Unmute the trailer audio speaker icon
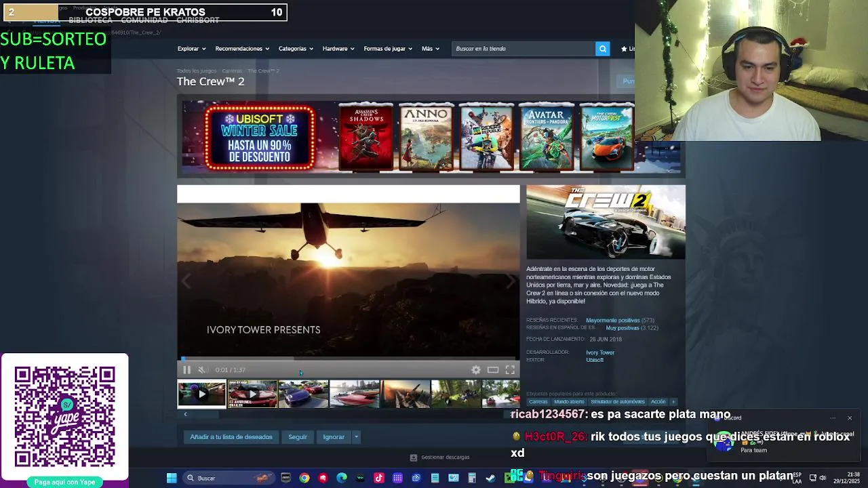Screen dimensions: 868x488 (x=201, y=369)
